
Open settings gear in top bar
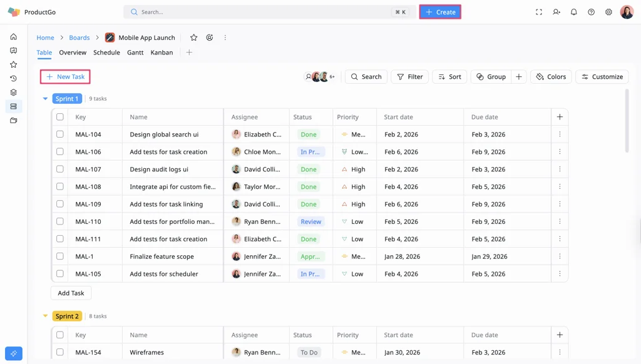(608, 12)
